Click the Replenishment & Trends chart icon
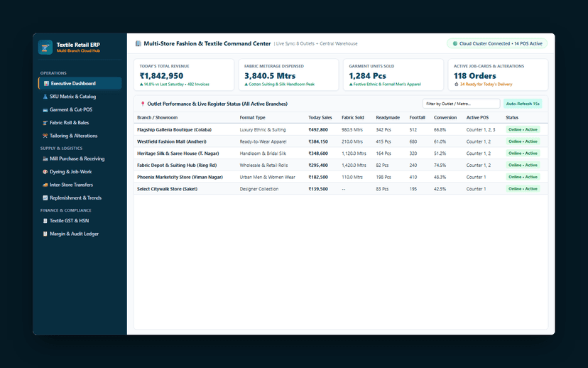 pos(45,198)
